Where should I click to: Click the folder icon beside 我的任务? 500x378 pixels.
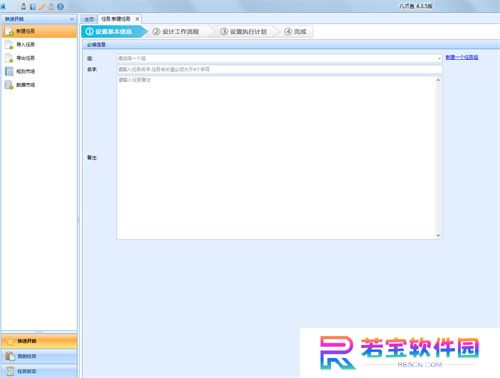click(10, 356)
